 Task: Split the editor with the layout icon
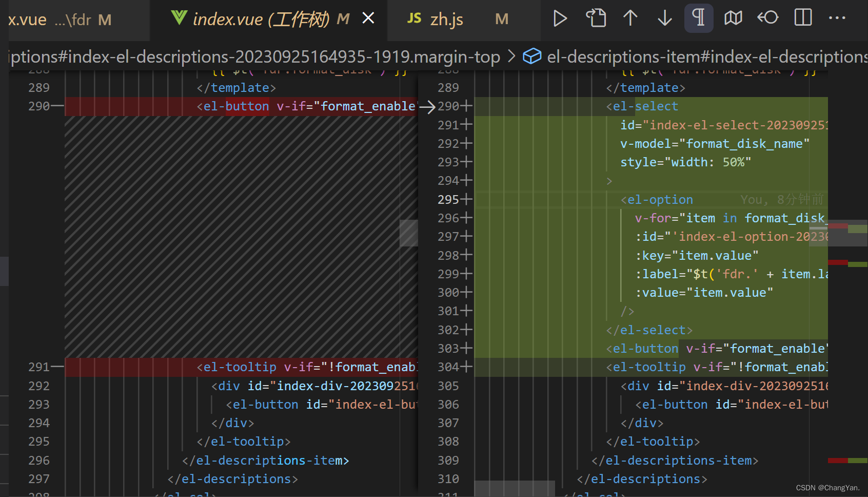point(803,18)
